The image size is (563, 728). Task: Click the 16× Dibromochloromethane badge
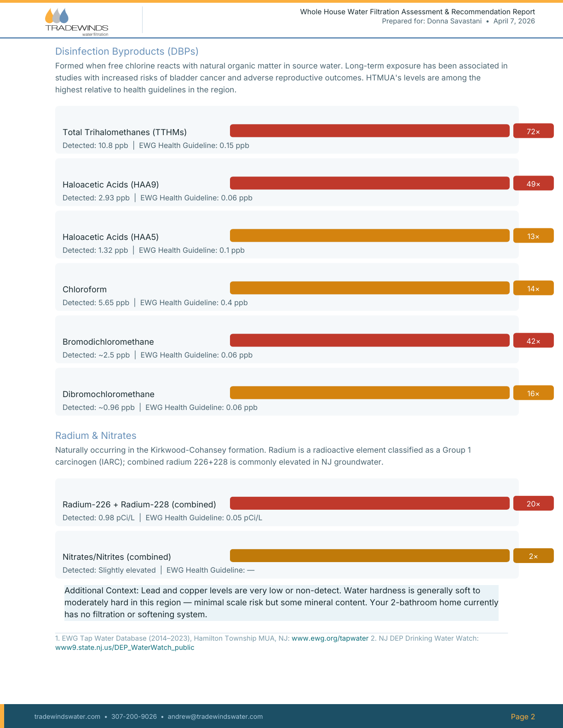pos(533,393)
